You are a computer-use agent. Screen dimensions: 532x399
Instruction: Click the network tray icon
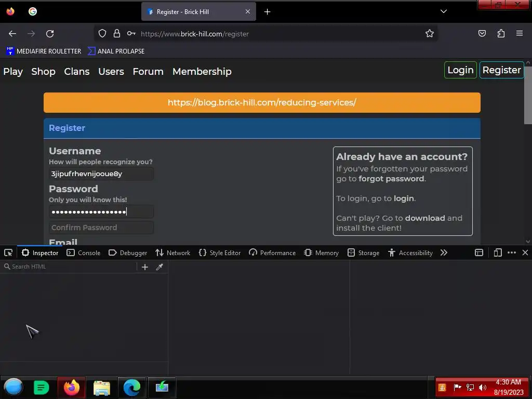point(470,388)
